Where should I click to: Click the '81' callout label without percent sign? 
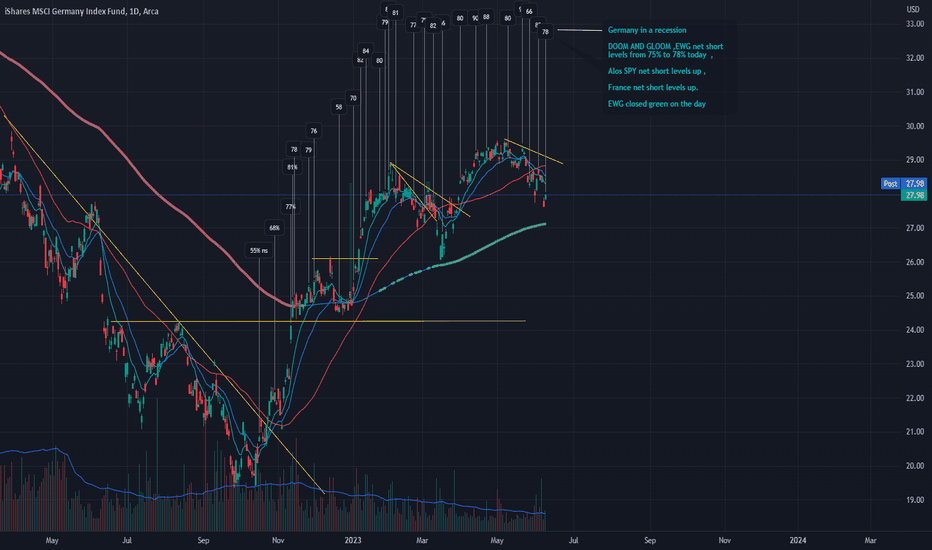395,12
